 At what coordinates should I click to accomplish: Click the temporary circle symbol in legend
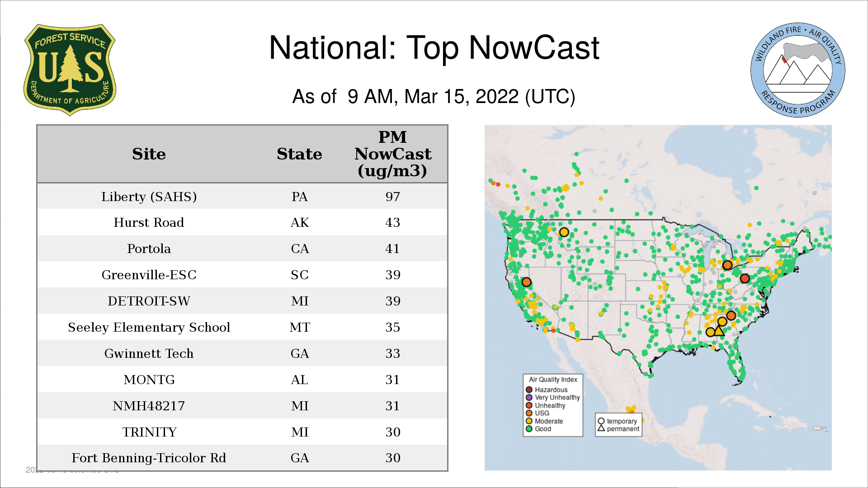(x=601, y=421)
